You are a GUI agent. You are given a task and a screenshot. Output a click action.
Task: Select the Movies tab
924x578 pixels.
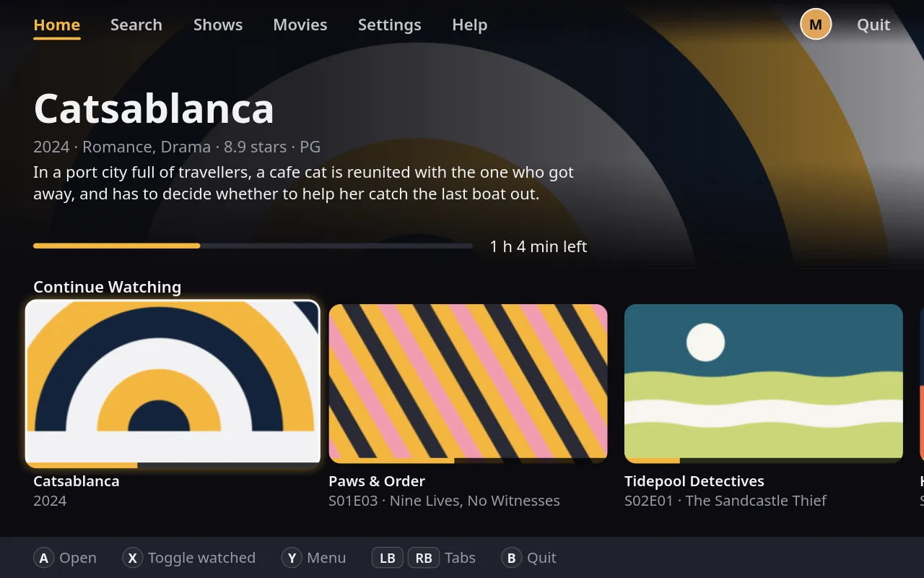click(300, 25)
